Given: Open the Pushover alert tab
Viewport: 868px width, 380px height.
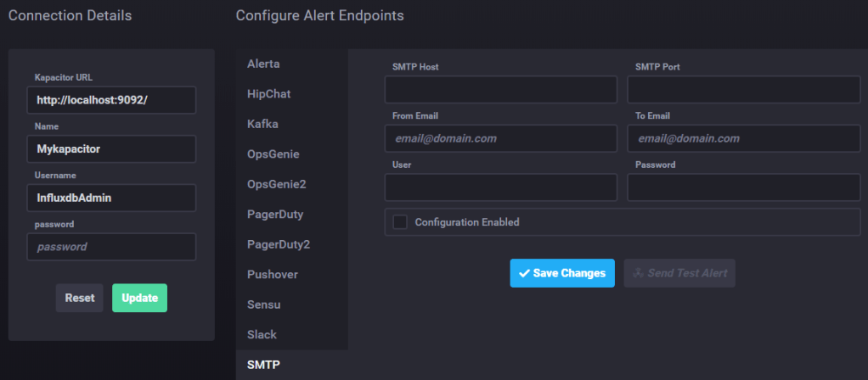Looking at the screenshot, I should click(x=272, y=274).
